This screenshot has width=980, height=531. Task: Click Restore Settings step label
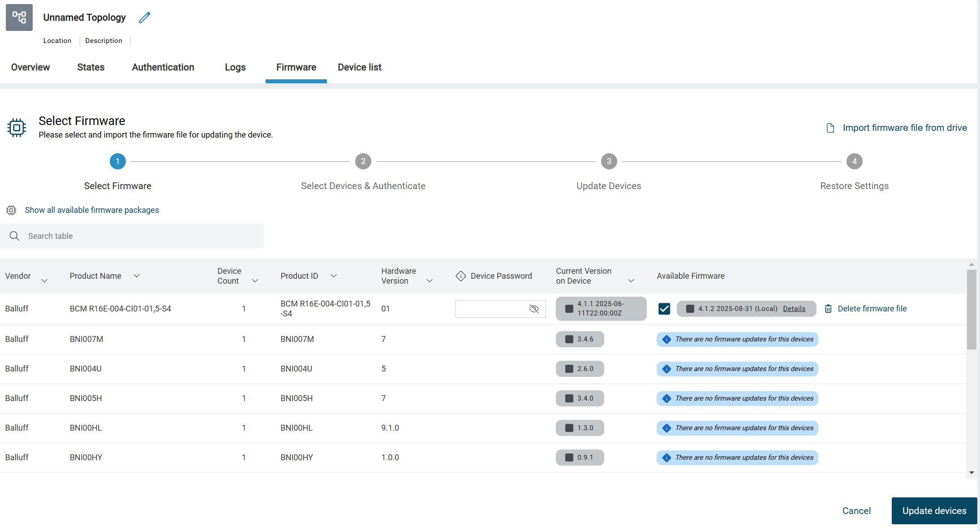(855, 186)
